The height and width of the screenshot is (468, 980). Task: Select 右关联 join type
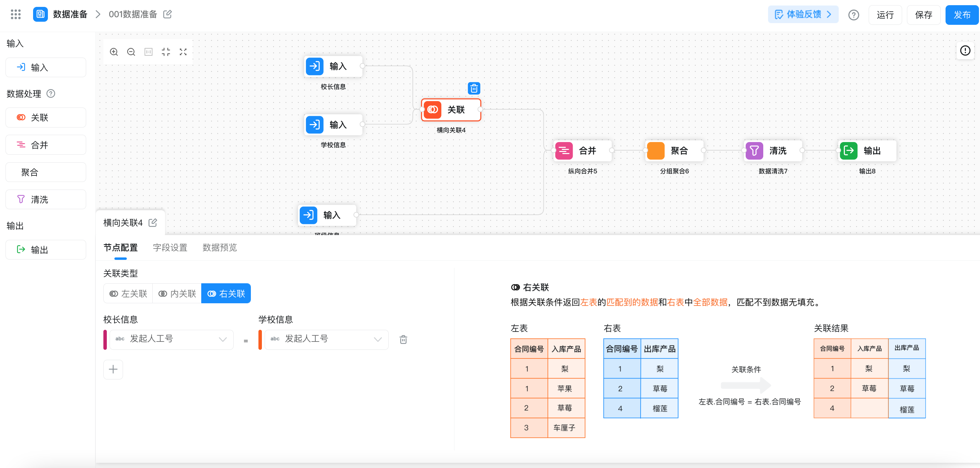coord(226,294)
